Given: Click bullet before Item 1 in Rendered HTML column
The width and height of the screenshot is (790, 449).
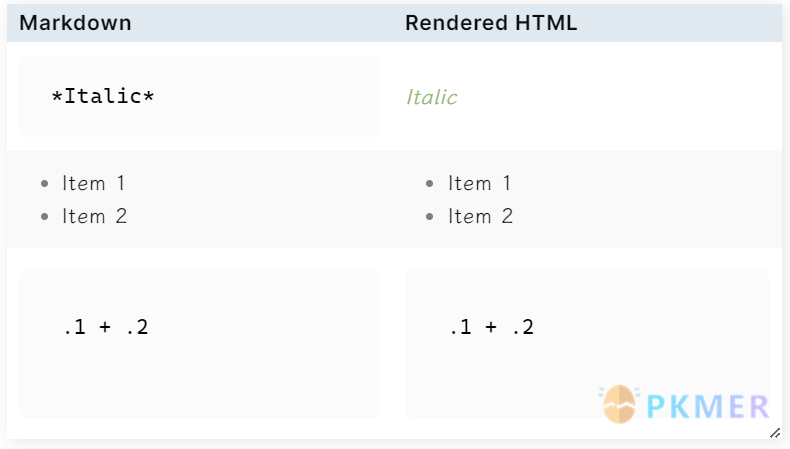Looking at the screenshot, I should [x=430, y=184].
